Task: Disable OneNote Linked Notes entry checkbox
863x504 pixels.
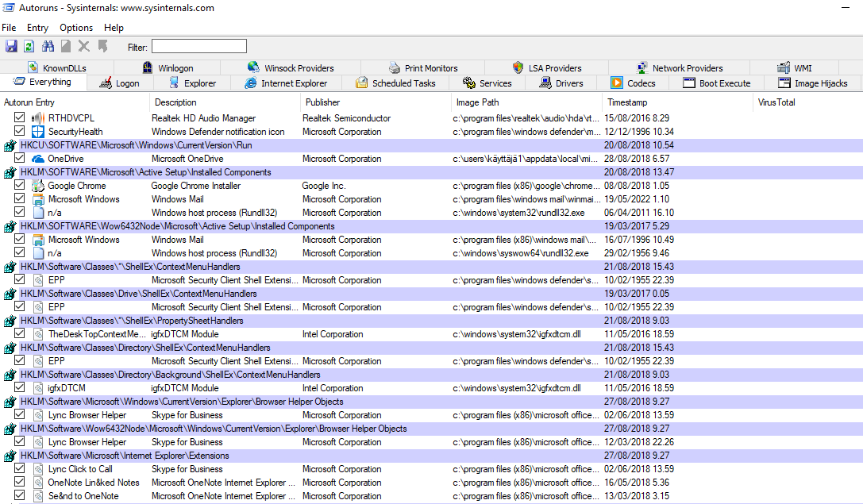Action: coord(19,482)
